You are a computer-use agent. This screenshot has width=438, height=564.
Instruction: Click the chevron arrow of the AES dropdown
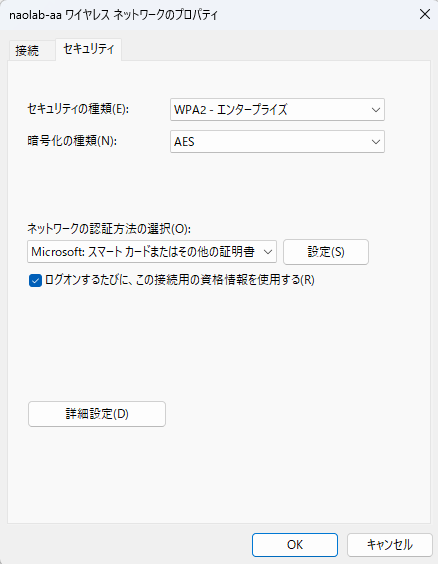[376, 142]
